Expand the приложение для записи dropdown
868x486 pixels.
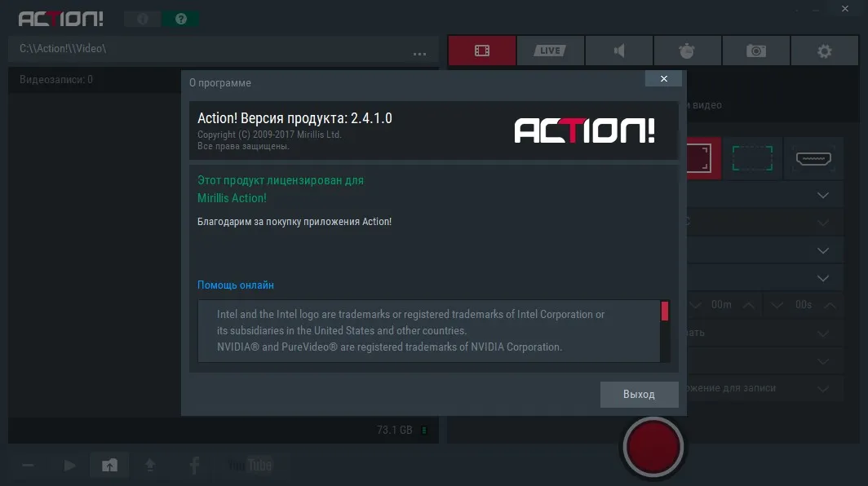(x=822, y=389)
